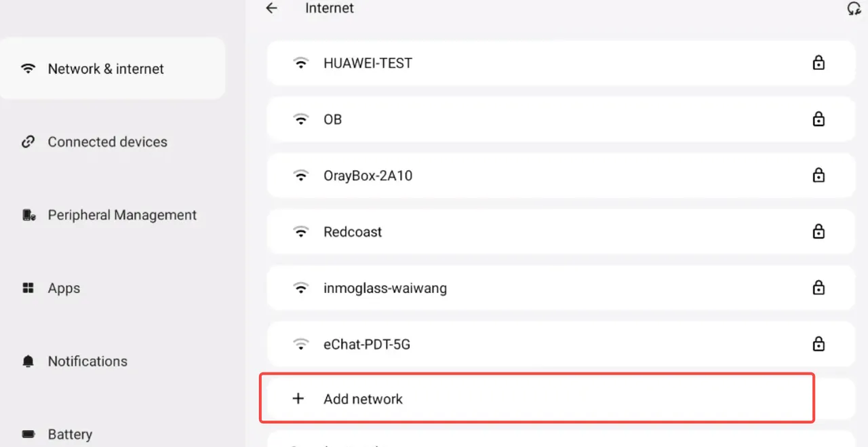The width and height of the screenshot is (868, 447).
Task: Click the Wi-Fi signal icon next to OB
Action: coord(300,119)
